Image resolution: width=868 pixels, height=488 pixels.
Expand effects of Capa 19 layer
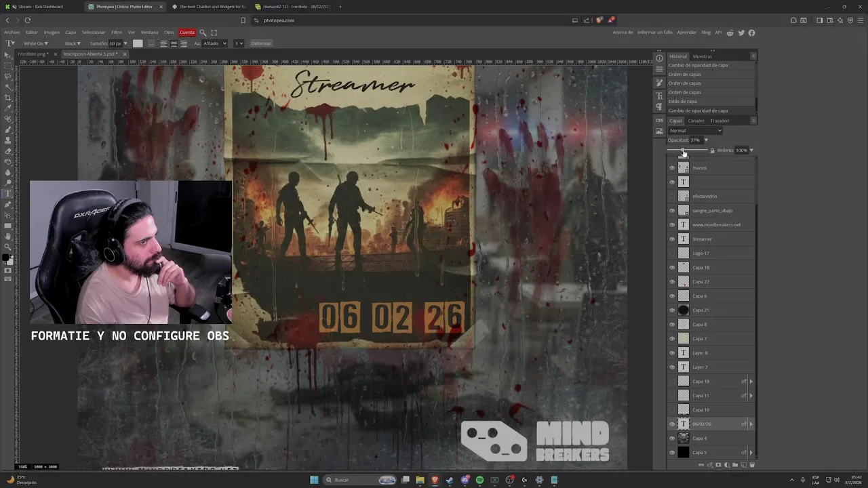[x=751, y=382]
